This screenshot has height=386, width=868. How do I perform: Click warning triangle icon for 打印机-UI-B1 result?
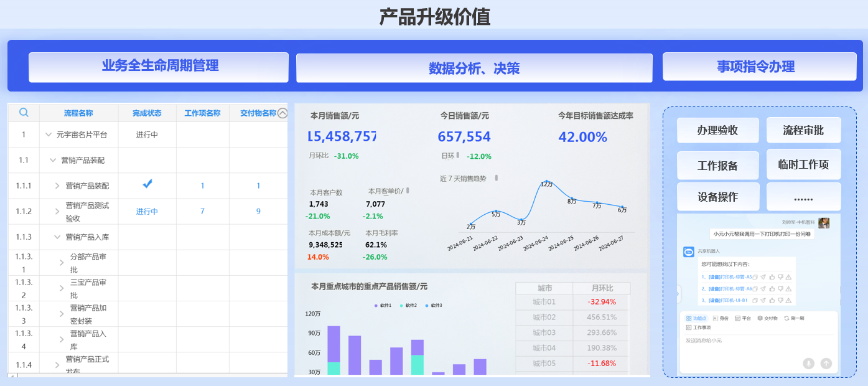coord(788,301)
